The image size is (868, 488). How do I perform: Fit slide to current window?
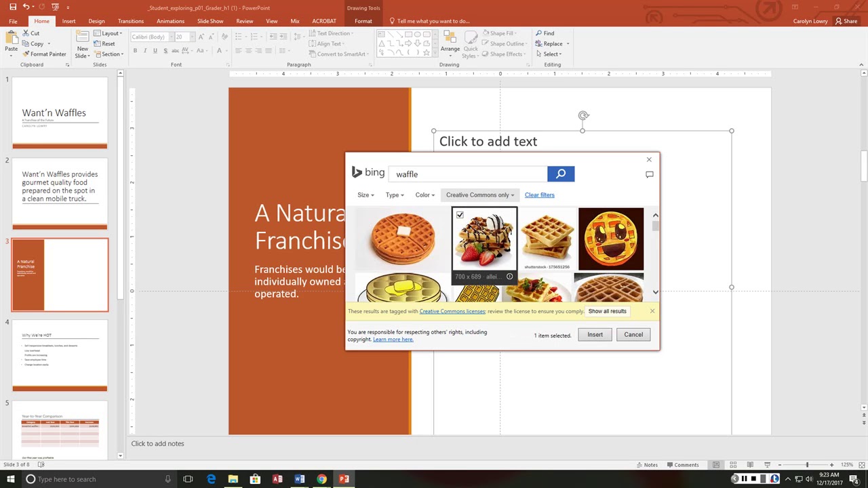pyautogui.click(x=861, y=465)
